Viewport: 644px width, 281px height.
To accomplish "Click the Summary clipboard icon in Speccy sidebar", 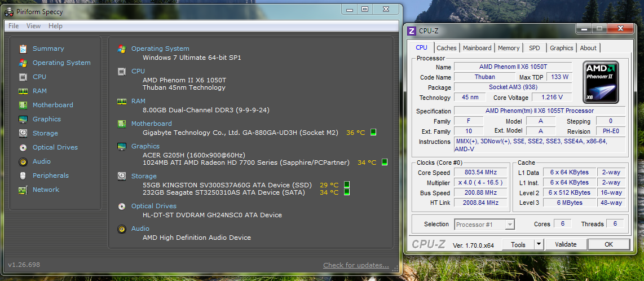I will click(23, 49).
